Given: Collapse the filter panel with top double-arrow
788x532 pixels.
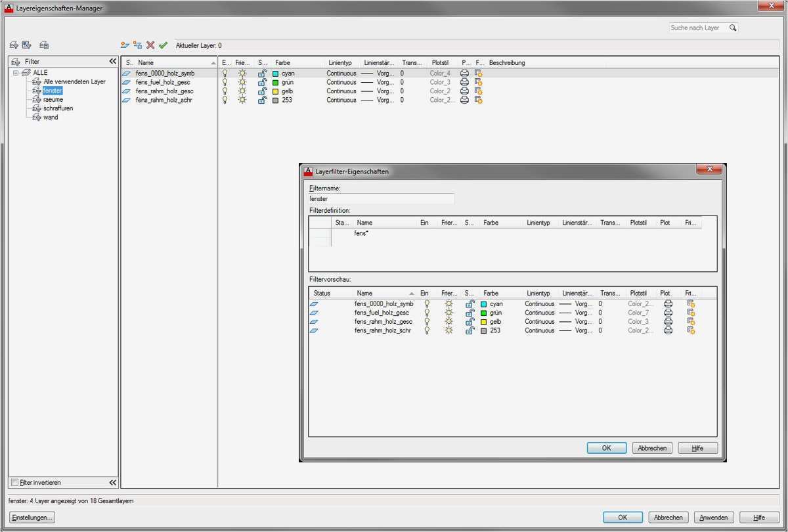Looking at the screenshot, I should tap(112, 62).
